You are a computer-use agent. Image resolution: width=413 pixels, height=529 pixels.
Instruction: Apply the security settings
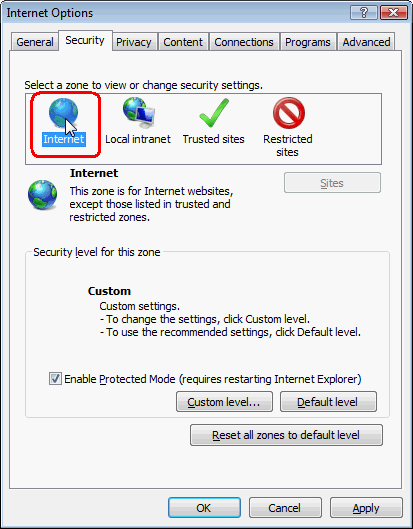pos(366,507)
